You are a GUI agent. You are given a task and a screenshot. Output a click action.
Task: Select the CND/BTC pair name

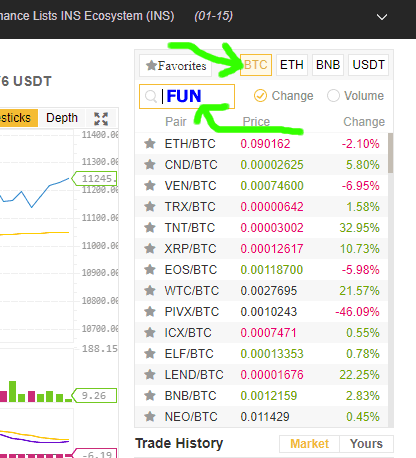[x=191, y=165]
